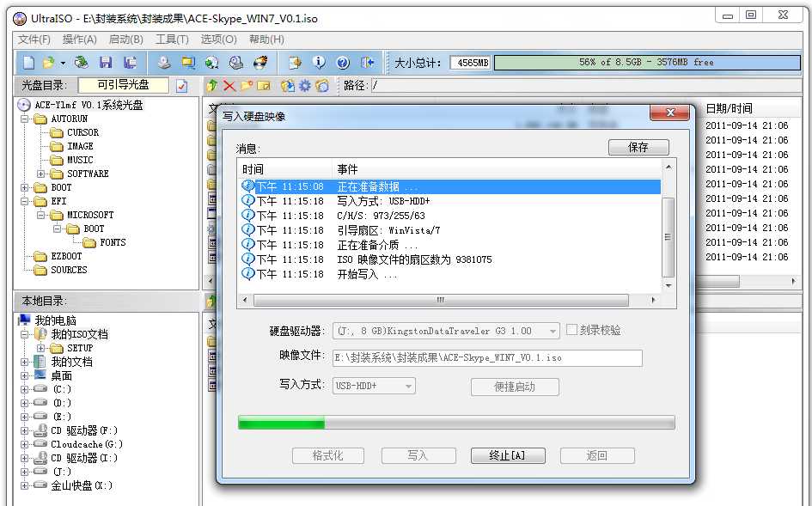Viewport: 812px width, 506px height.
Task: Click the 终止[A] abort button
Action: click(508, 456)
